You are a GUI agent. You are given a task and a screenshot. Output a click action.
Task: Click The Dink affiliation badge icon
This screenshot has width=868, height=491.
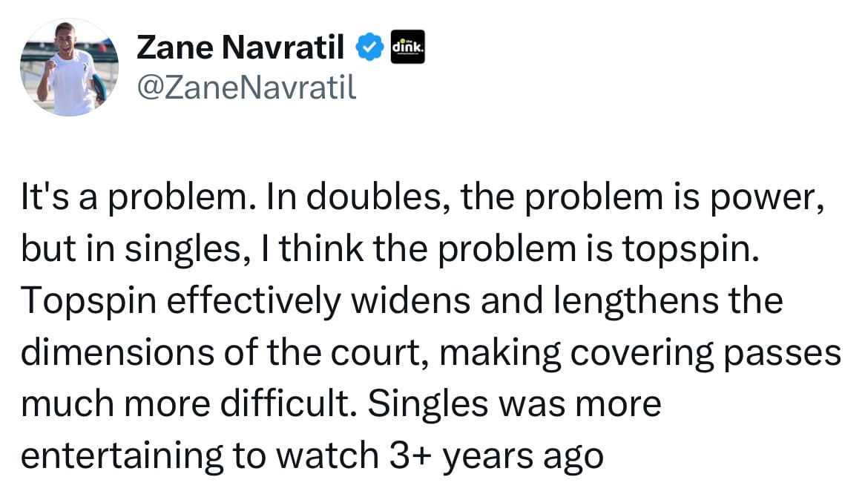[x=407, y=49]
